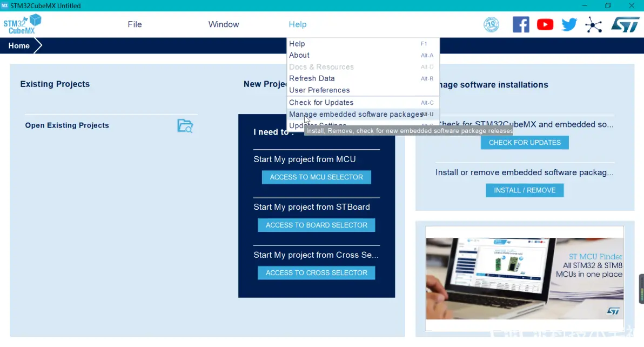Click the Open Existing Projects folder icon
The image size is (644, 347).
point(185,125)
